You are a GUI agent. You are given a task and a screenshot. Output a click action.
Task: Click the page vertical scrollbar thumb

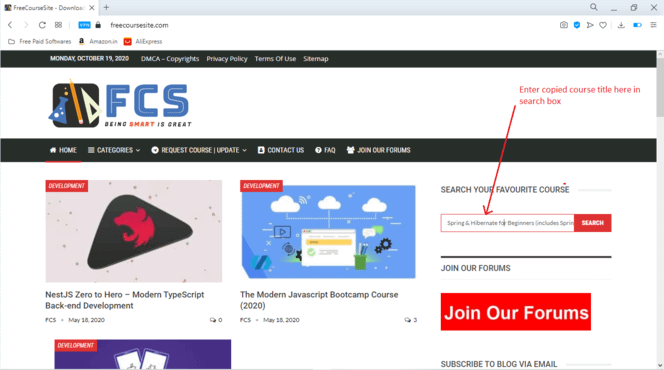[x=660, y=87]
